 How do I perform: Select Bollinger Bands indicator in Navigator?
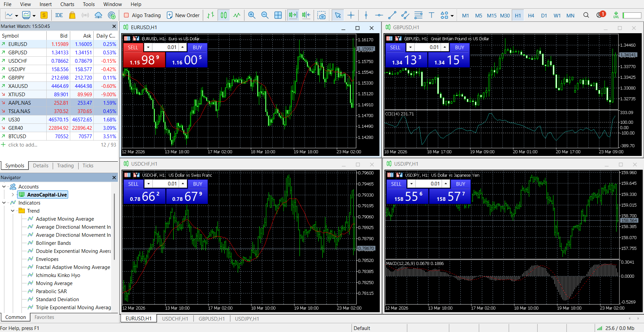click(x=53, y=243)
